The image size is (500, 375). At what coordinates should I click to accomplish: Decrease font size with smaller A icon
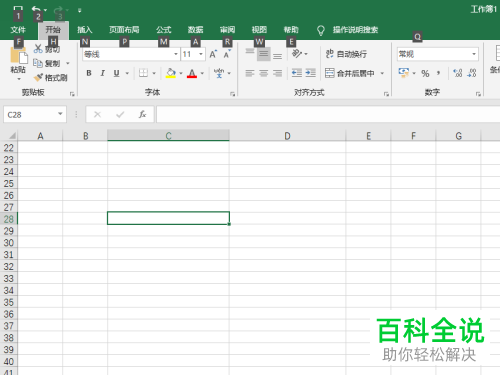227,54
